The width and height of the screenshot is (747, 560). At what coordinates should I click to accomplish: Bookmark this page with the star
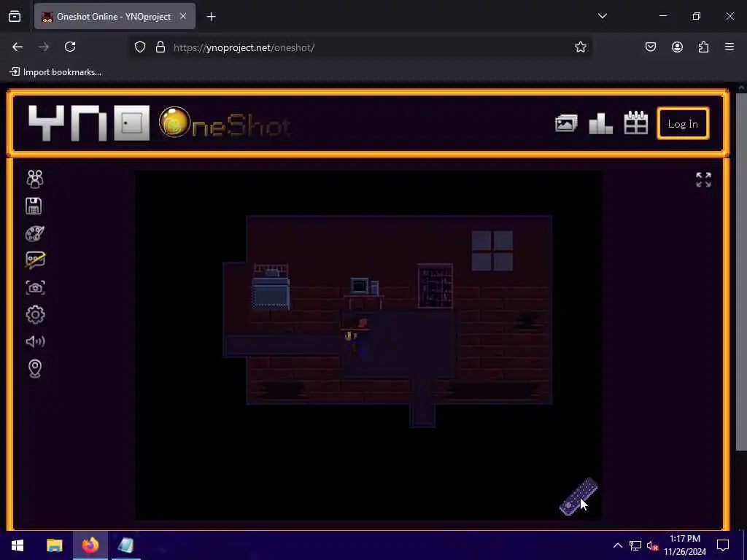click(580, 47)
